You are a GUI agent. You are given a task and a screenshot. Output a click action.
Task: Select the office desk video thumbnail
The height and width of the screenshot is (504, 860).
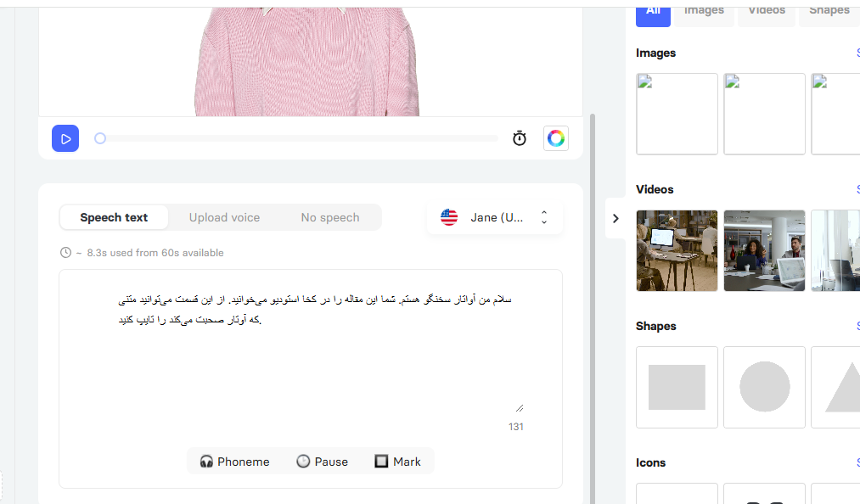(677, 250)
